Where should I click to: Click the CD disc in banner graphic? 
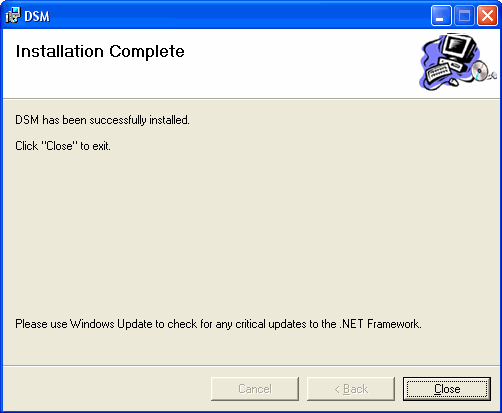(x=480, y=71)
